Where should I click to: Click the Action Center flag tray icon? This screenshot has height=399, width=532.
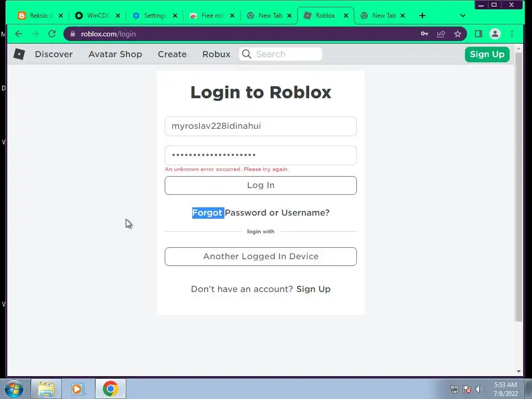(x=467, y=389)
